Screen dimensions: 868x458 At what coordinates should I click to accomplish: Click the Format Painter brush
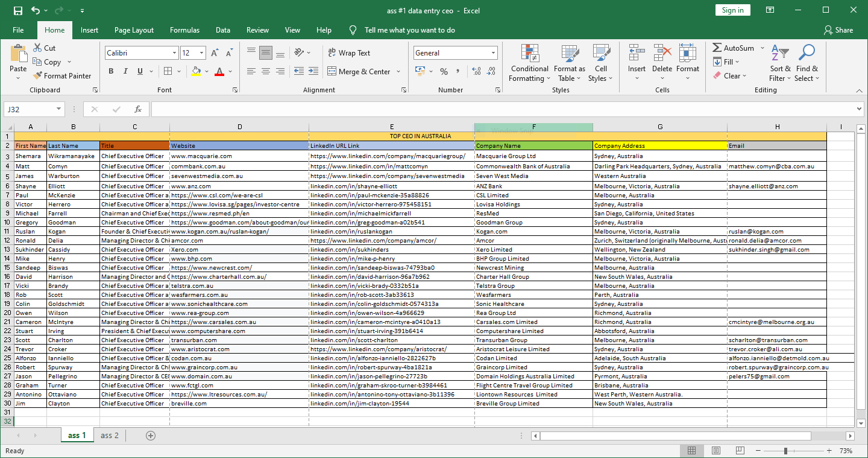pyautogui.click(x=37, y=76)
